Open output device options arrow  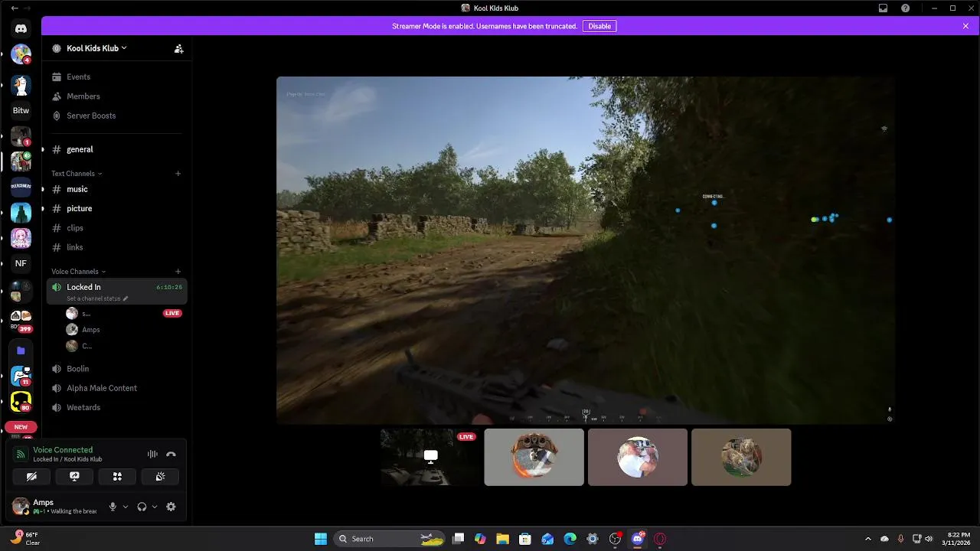tap(155, 507)
